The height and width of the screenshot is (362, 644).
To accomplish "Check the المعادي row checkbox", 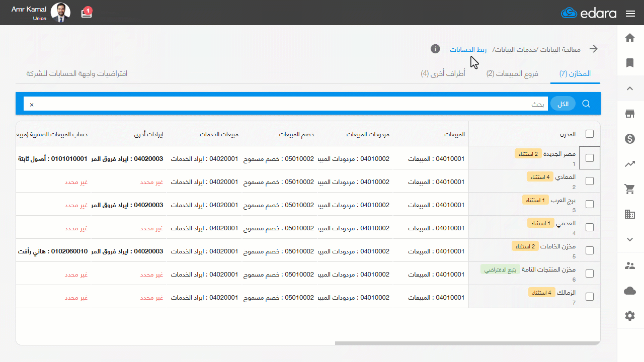I will click(590, 181).
